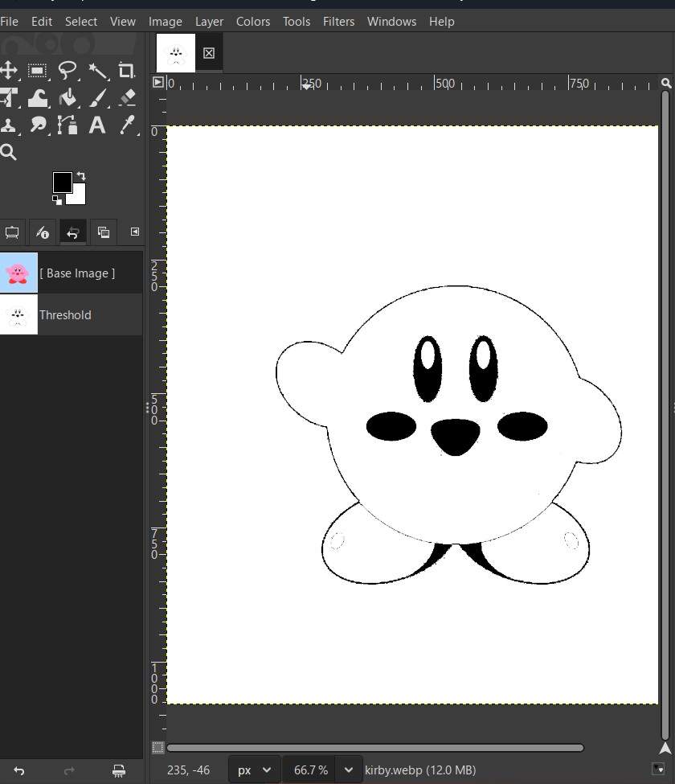Activate the Zoom tool
The image size is (675, 784).
(x=10, y=152)
